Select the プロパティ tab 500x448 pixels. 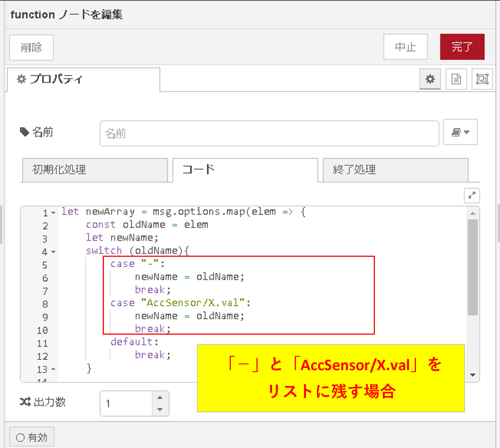click(84, 79)
